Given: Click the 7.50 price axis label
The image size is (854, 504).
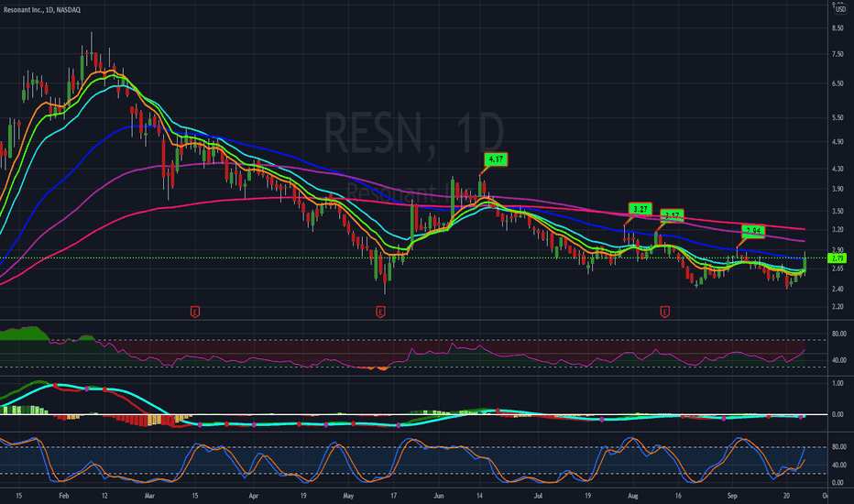Looking at the screenshot, I should click(x=838, y=54).
